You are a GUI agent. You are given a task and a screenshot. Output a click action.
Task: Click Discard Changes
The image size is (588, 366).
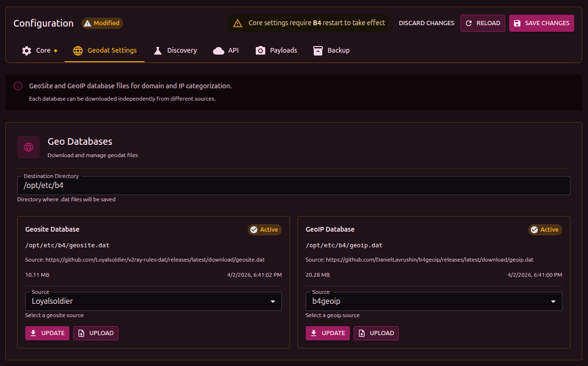click(426, 23)
